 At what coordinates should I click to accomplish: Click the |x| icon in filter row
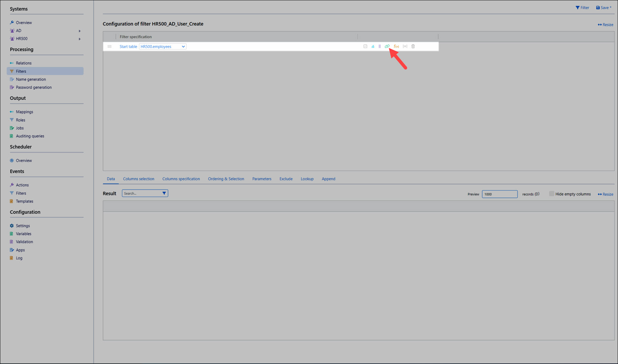click(x=405, y=46)
